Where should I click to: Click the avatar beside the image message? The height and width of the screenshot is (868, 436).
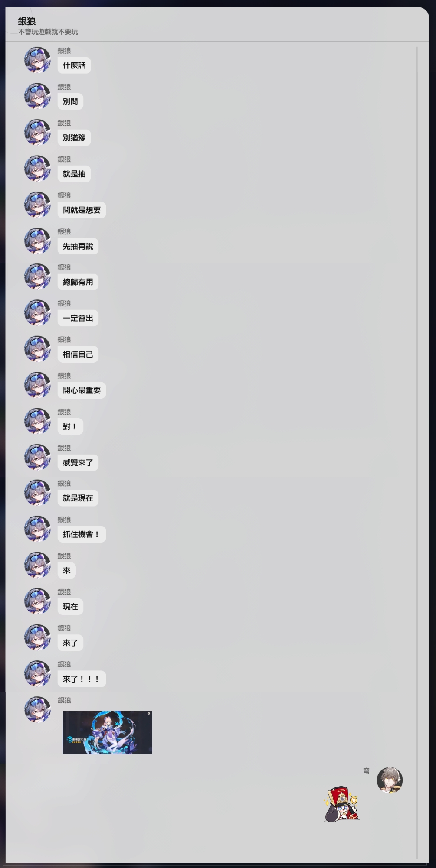pos(37,709)
